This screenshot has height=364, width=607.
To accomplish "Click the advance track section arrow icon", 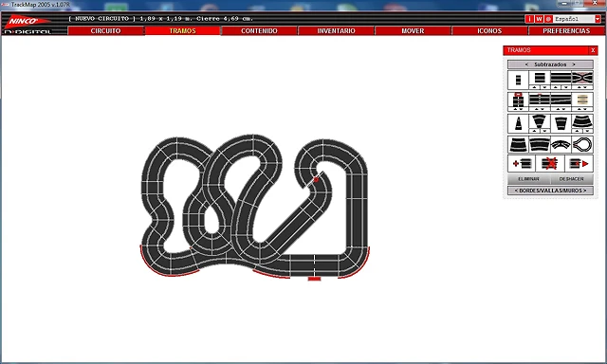I will pyautogui.click(x=579, y=164).
